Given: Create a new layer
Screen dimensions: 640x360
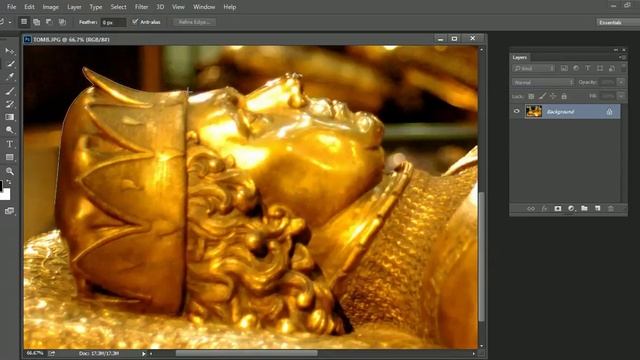Looking at the screenshot, I should tap(598, 209).
